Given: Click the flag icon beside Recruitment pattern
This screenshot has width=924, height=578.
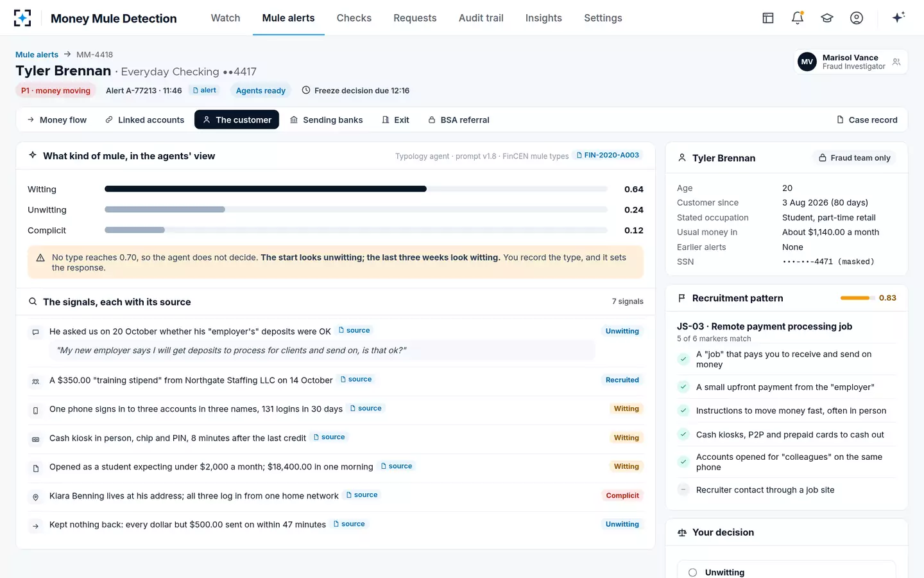Looking at the screenshot, I should point(681,298).
